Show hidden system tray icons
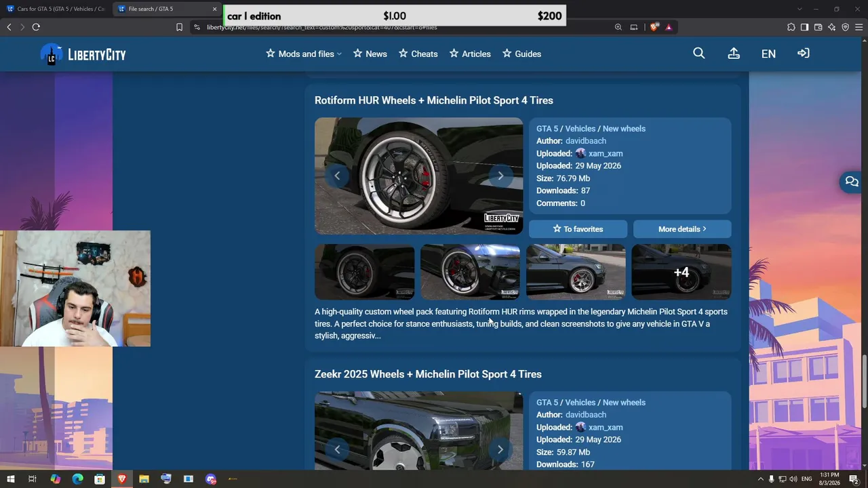This screenshot has height=488, width=868. (760, 479)
